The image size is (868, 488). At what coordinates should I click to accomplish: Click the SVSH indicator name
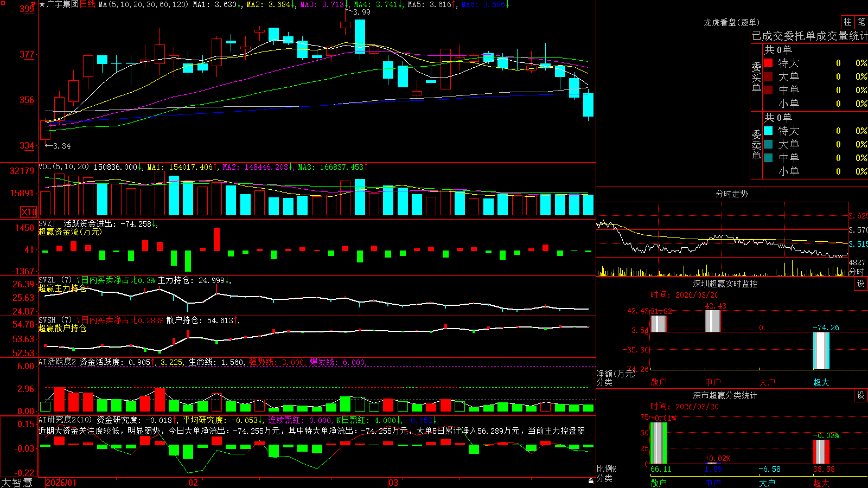pos(47,320)
